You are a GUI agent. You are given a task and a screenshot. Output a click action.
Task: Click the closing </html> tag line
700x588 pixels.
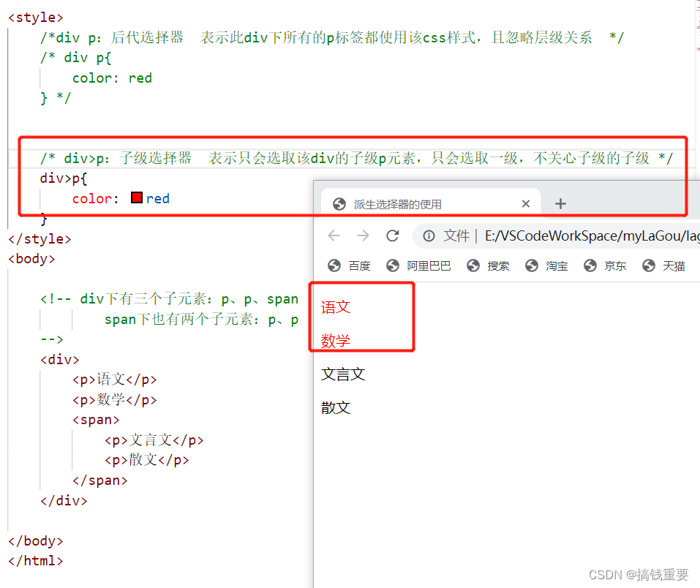click(x=36, y=561)
